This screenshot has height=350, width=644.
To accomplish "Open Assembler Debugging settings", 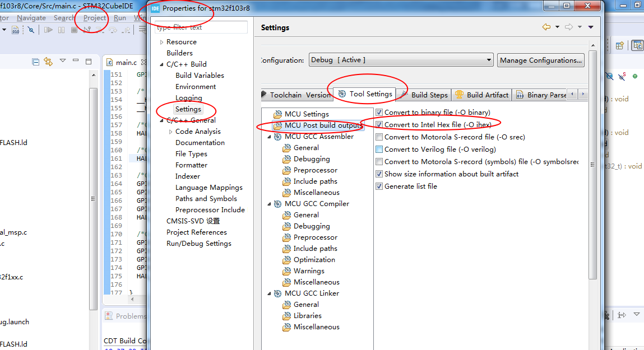I will (x=311, y=159).
